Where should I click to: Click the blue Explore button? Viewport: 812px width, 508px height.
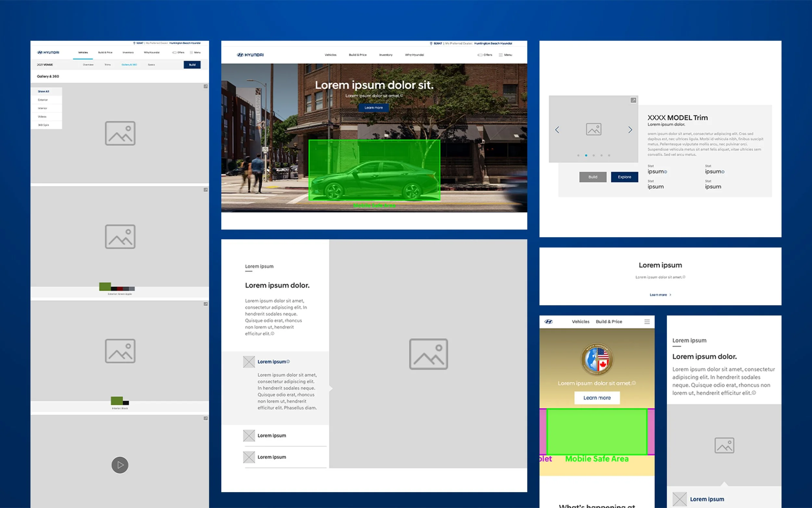(624, 177)
